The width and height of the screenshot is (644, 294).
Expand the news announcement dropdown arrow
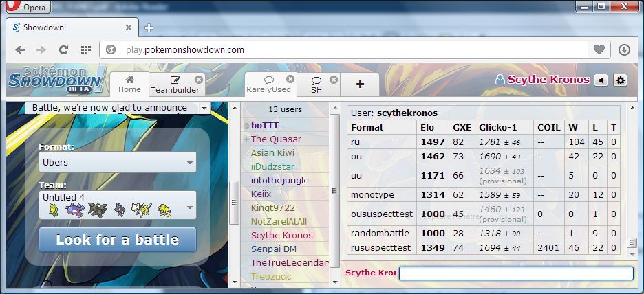pyautogui.click(x=204, y=109)
